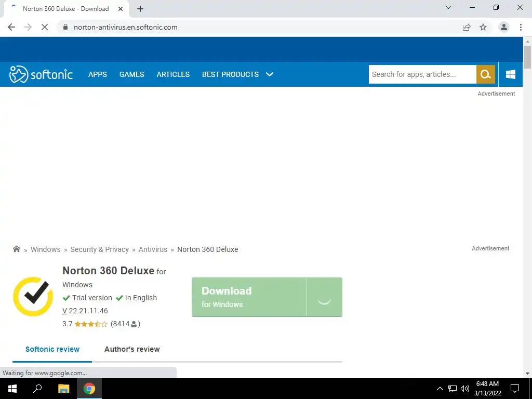The width and height of the screenshot is (532, 399).
Task: Open the BEST PRODUCTS menu
Action: 230,74
